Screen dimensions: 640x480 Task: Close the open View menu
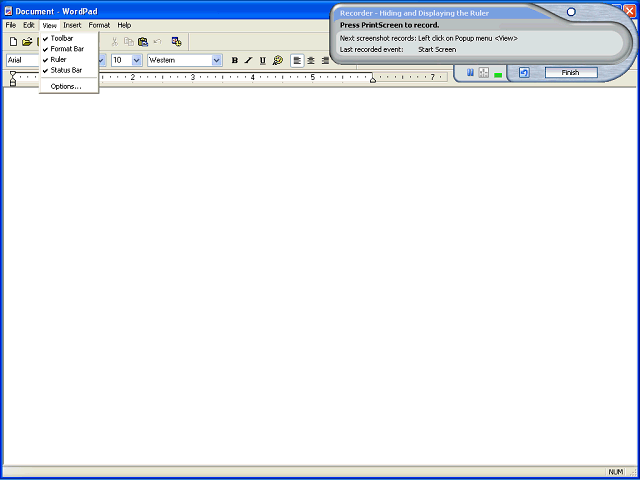pyautogui.click(x=49, y=25)
